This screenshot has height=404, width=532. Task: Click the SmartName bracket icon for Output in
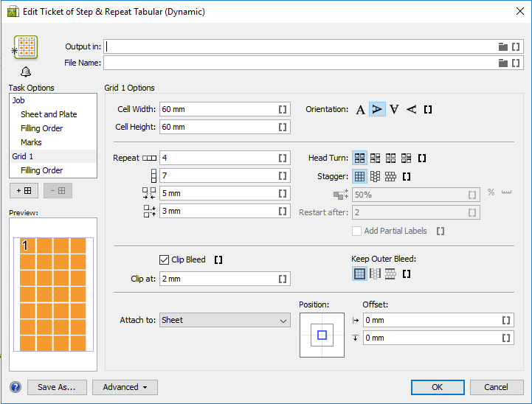[516, 46]
